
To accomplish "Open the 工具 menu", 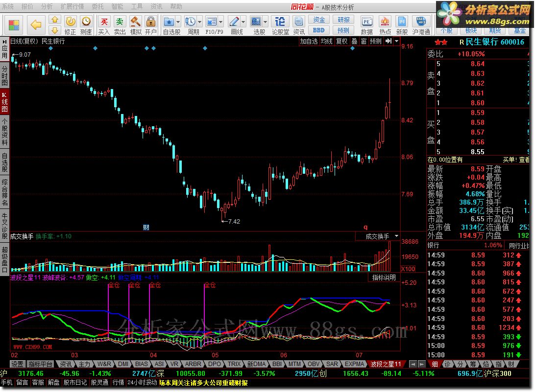I will click(137, 6).
